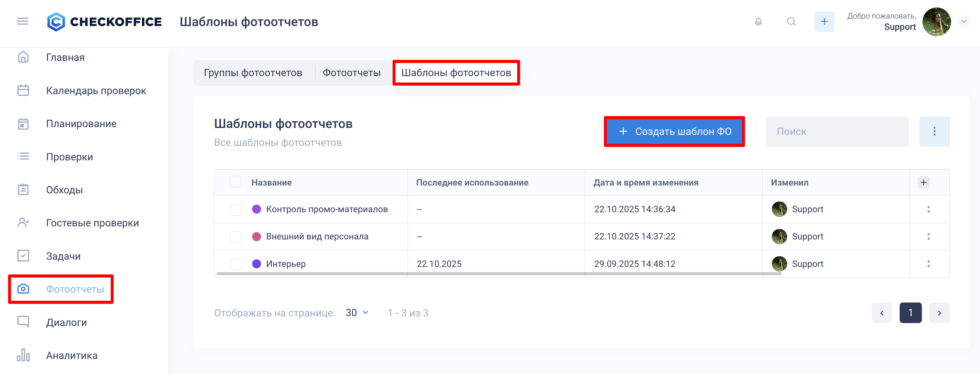
Task: Open the header search magnifier icon
Action: coord(791,22)
